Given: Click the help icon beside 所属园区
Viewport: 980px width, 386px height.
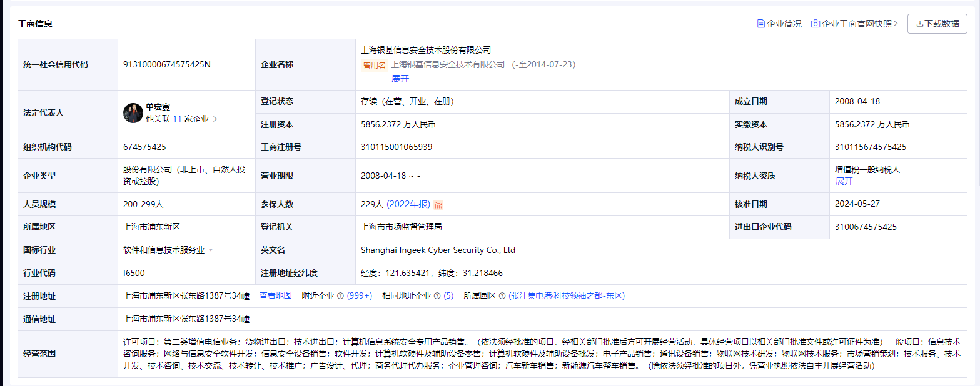Looking at the screenshot, I should [502, 296].
